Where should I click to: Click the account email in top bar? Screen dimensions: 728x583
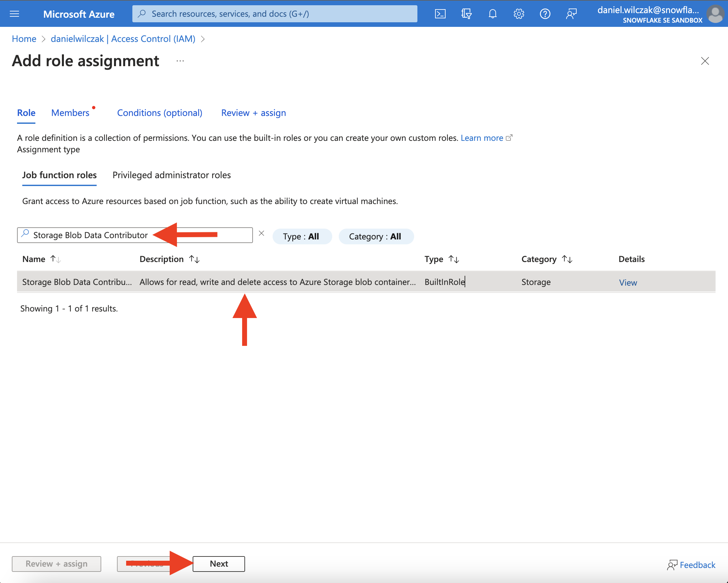click(x=648, y=10)
